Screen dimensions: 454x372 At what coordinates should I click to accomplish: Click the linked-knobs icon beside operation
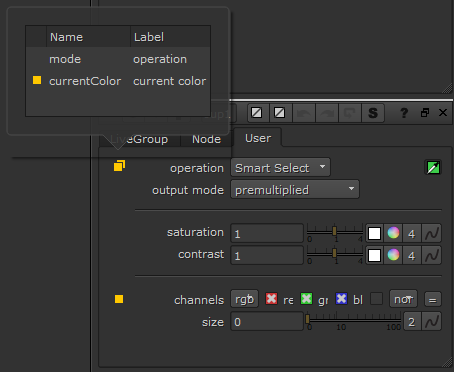(119, 166)
